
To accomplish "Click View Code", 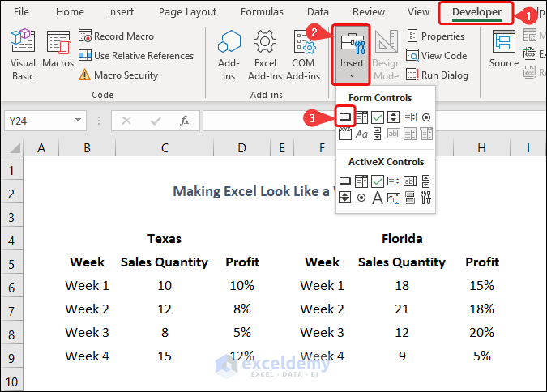I will [x=437, y=55].
